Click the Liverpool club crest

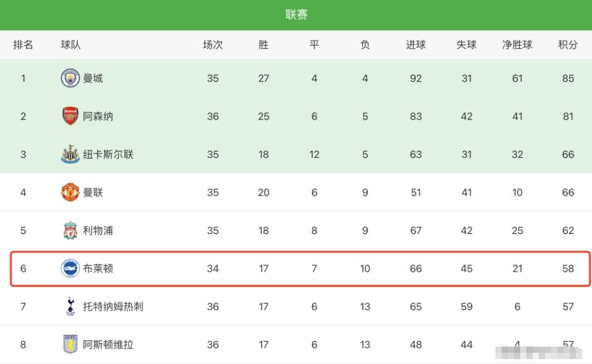pyautogui.click(x=70, y=231)
